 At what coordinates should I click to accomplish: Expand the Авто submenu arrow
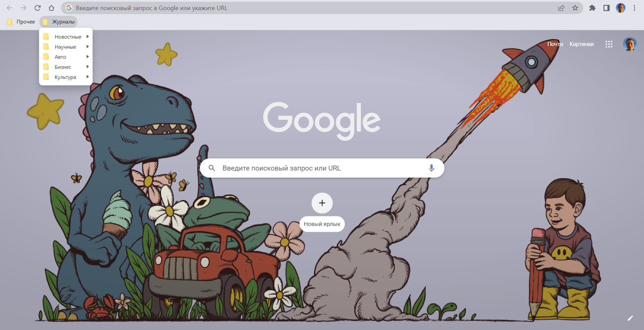click(88, 57)
